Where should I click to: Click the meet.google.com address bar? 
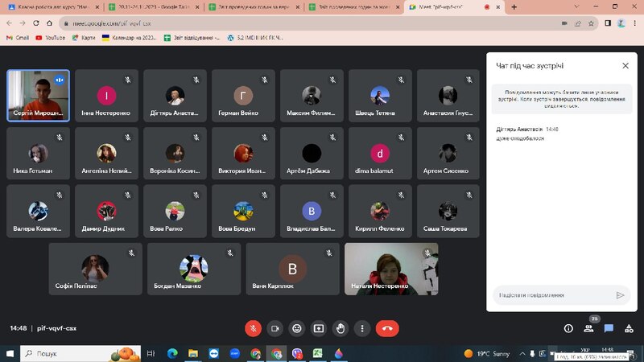(x=308, y=23)
